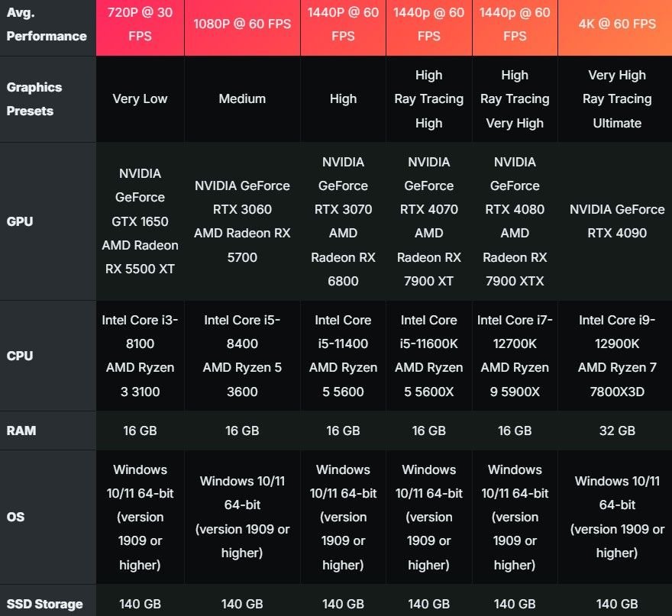
Task: Select the Windows 10/11 cell in the 1080P column
Action: tap(242, 517)
